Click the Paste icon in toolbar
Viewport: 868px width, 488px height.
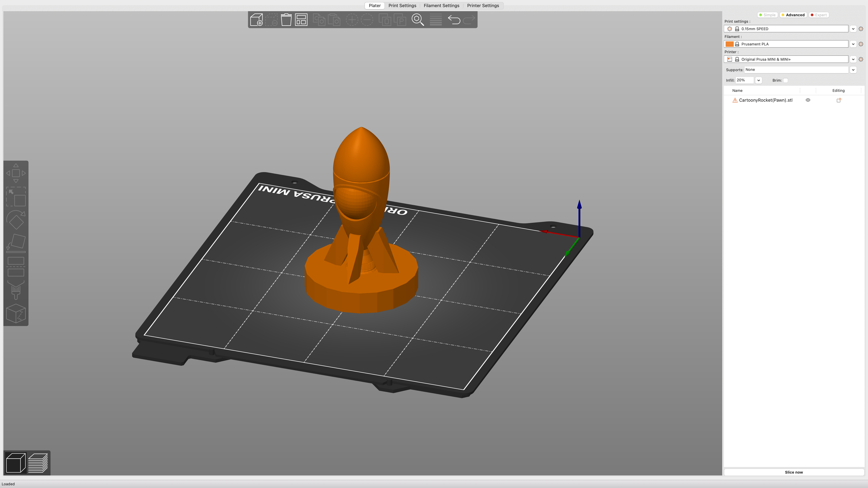334,19
